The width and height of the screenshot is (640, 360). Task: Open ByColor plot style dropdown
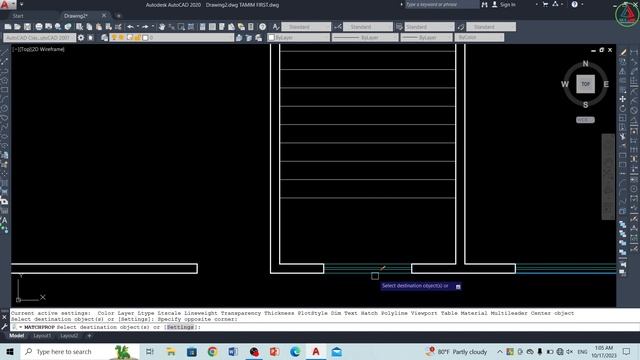pyautogui.click(x=479, y=38)
